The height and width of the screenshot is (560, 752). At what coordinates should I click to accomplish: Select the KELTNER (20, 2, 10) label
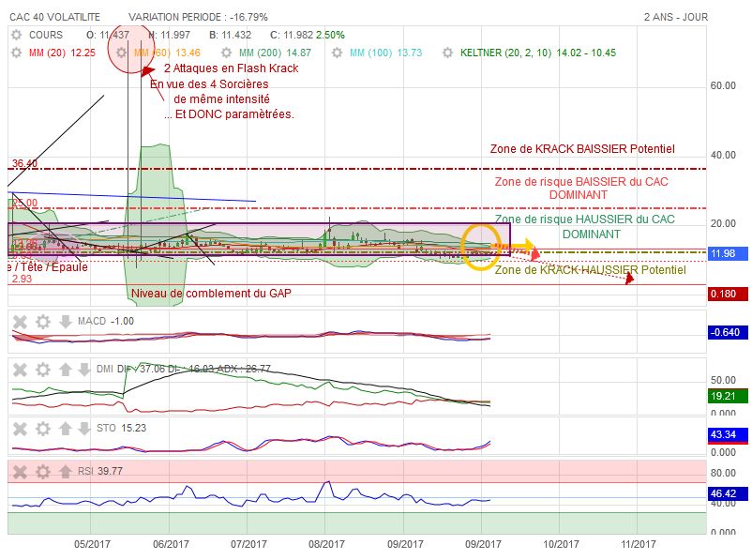pos(505,53)
